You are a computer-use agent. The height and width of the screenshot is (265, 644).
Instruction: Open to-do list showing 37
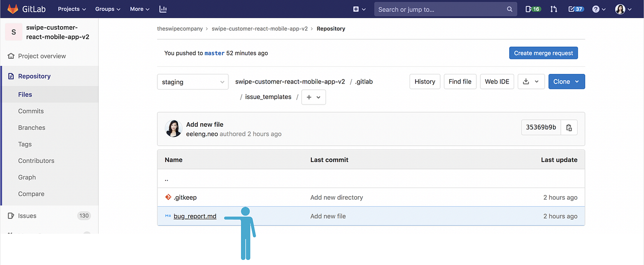pos(576,9)
